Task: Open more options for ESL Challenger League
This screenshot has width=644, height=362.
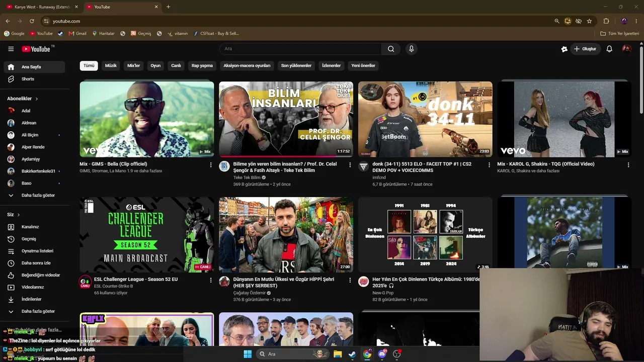Action: click(x=211, y=280)
